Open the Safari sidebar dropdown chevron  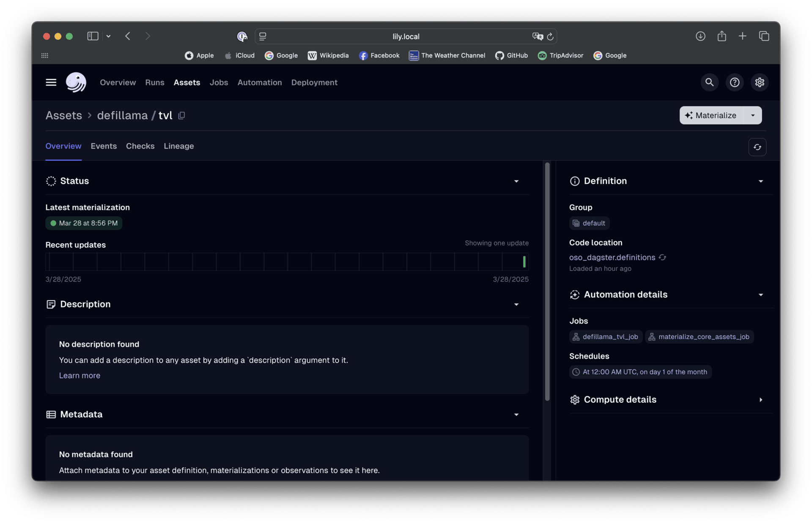click(x=108, y=36)
